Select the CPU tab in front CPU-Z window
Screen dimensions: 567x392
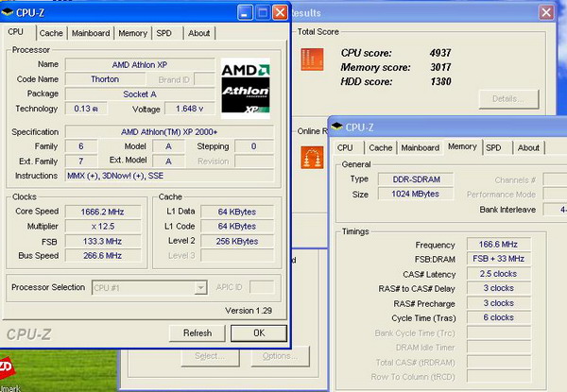[15, 32]
